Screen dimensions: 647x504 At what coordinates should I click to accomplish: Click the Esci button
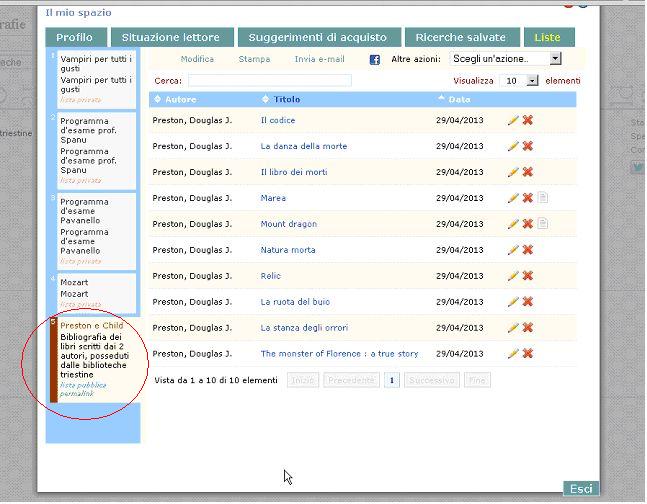coord(581,489)
